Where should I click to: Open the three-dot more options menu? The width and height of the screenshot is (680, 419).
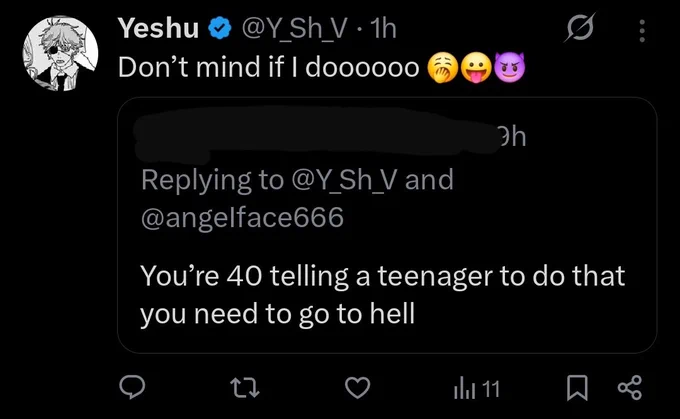click(x=642, y=31)
